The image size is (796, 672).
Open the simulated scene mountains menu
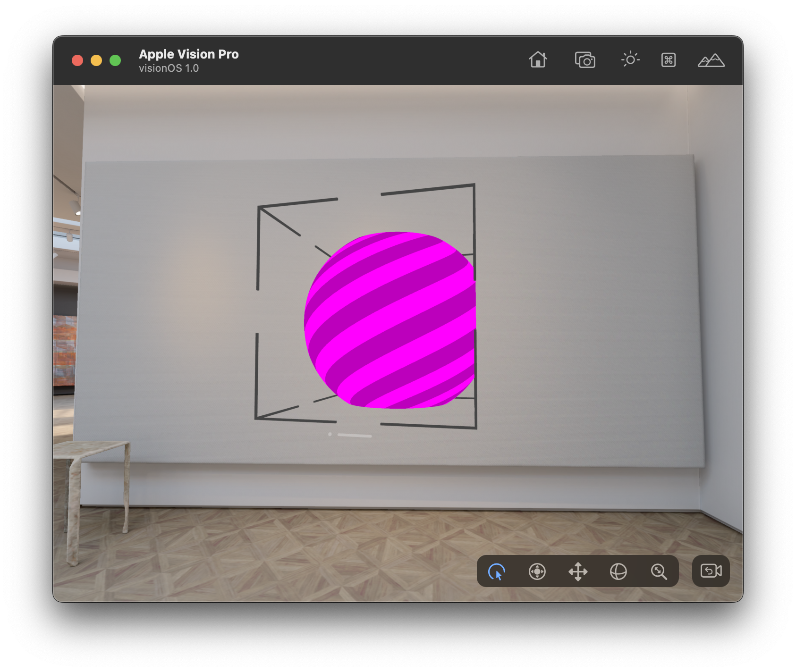pos(711,60)
